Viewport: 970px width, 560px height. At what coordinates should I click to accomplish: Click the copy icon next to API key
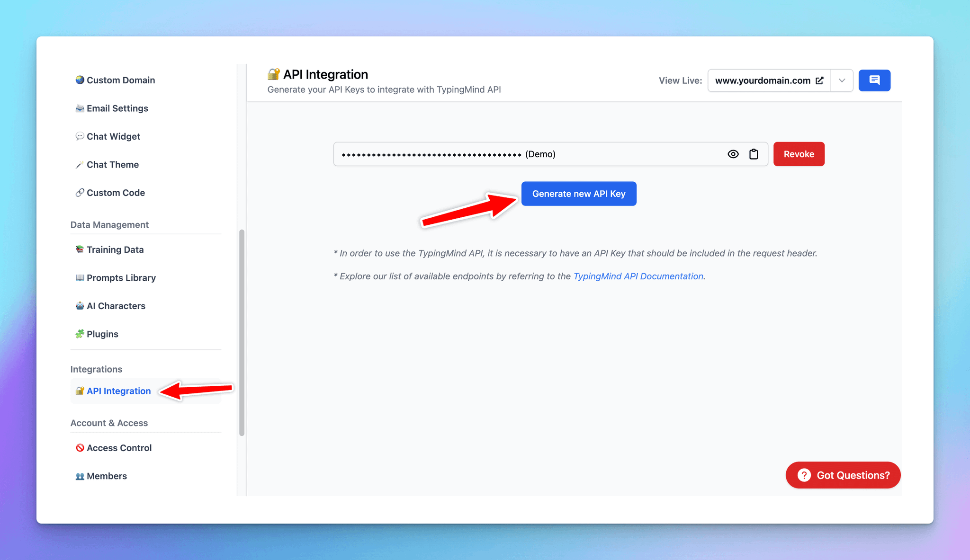[754, 153]
